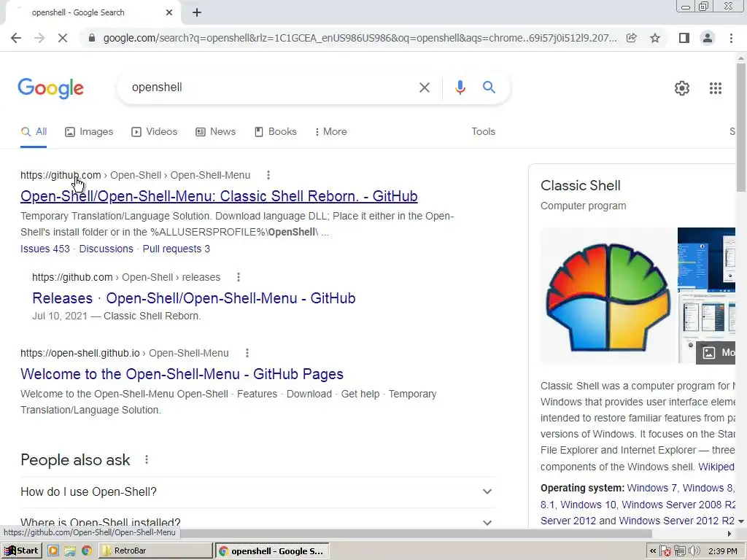Click the padlock site info icon
This screenshot has height=560, width=747.
92,38
